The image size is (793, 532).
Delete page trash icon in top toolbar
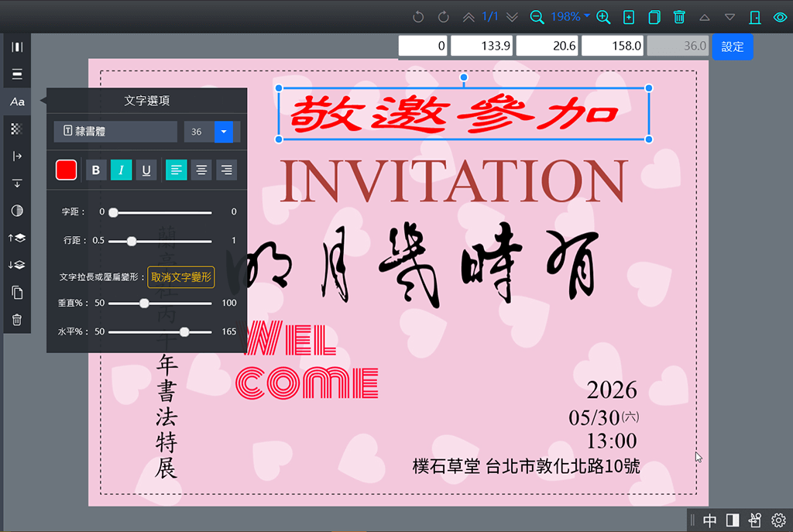(x=679, y=17)
